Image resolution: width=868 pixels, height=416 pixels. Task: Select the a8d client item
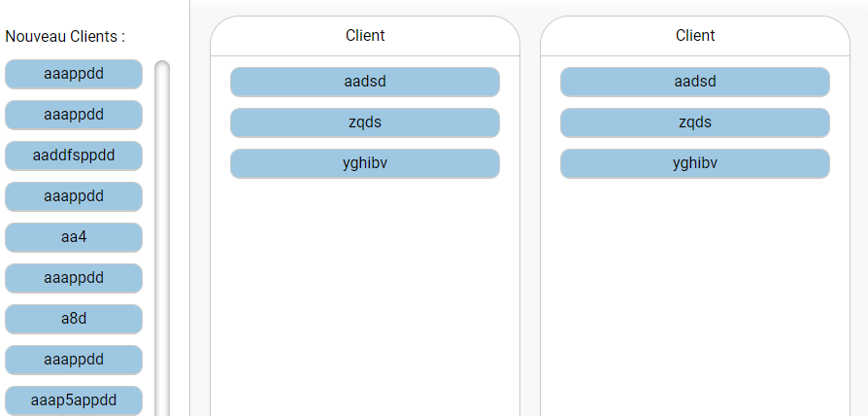click(x=74, y=319)
